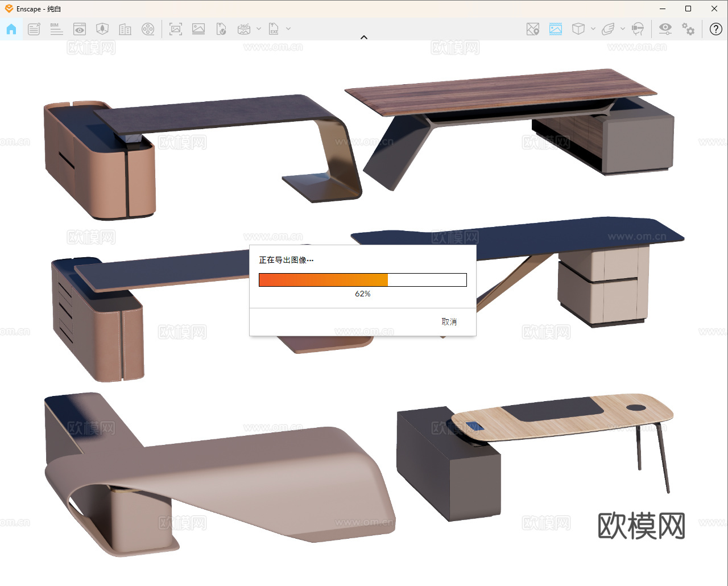Image resolution: width=728 pixels, height=586 pixels.
Task: Select the Home tab icon
Action: (11, 29)
